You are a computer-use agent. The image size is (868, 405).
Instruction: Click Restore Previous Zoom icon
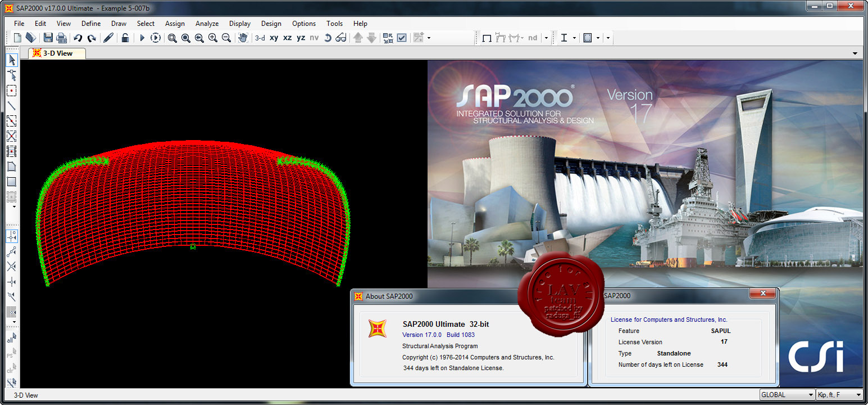click(x=199, y=38)
